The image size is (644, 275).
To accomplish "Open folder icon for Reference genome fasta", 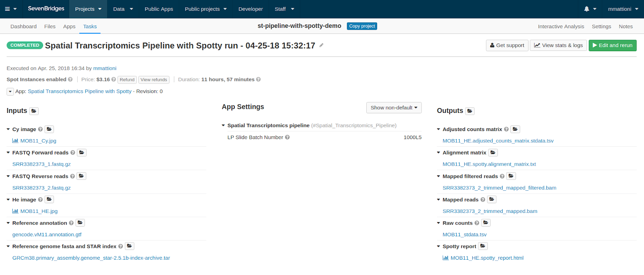I will tap(129, 246).
